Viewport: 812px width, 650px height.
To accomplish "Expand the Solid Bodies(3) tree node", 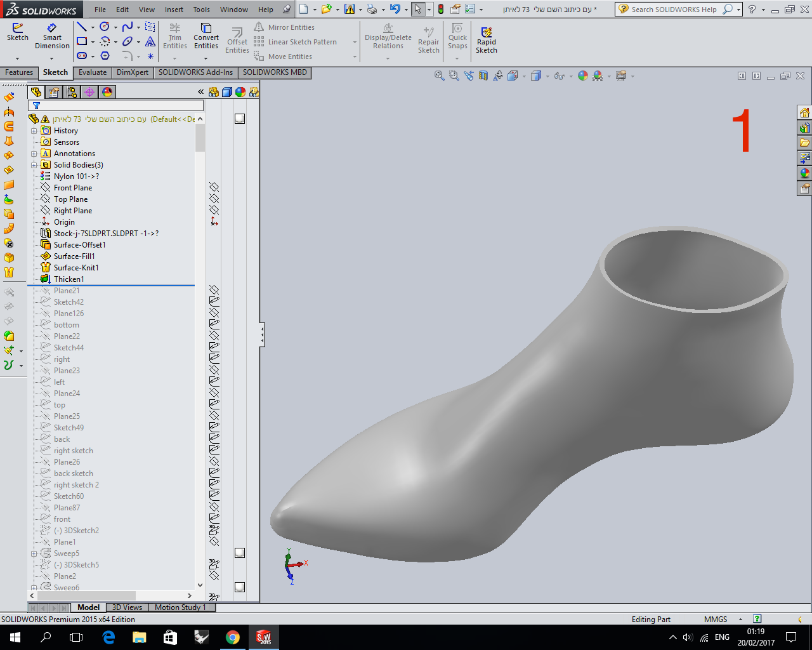I will coord(34,164).
